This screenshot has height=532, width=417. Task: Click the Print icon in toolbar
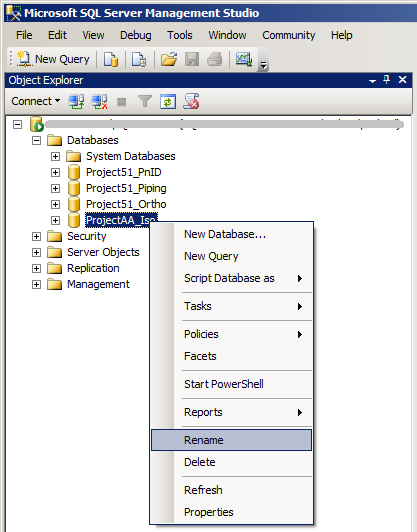tap(214, 59)
